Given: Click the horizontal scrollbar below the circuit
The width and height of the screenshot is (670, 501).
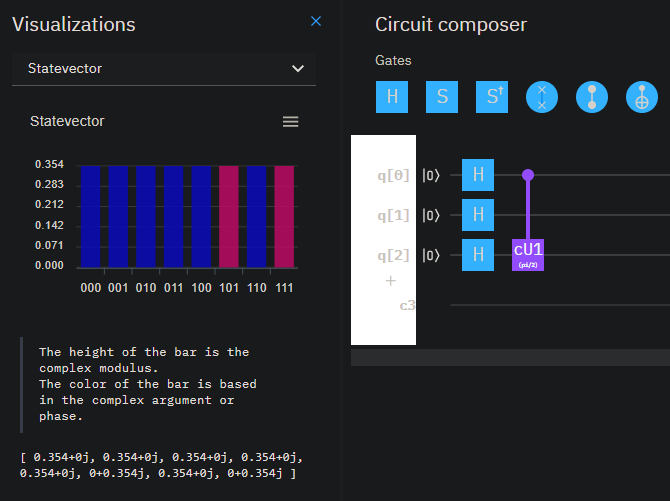Looking at the screenshot, I should pos(510,357).
